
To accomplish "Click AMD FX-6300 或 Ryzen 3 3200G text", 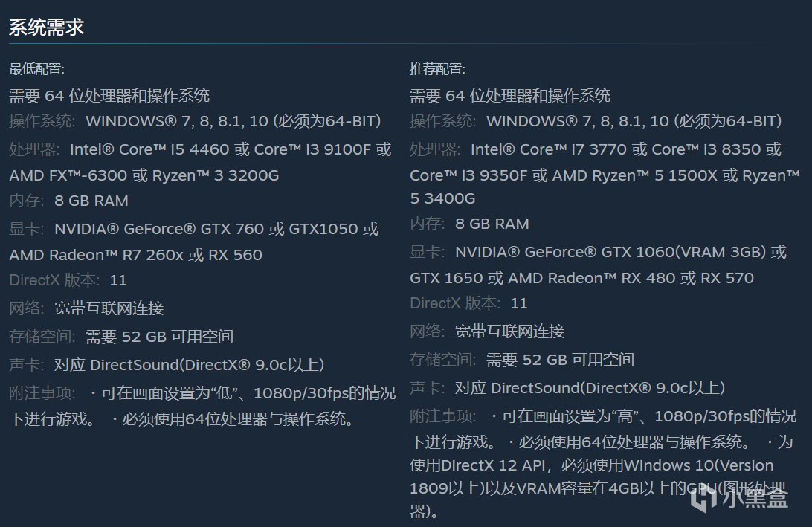I will pyautogui.click(x=144, y=175).
